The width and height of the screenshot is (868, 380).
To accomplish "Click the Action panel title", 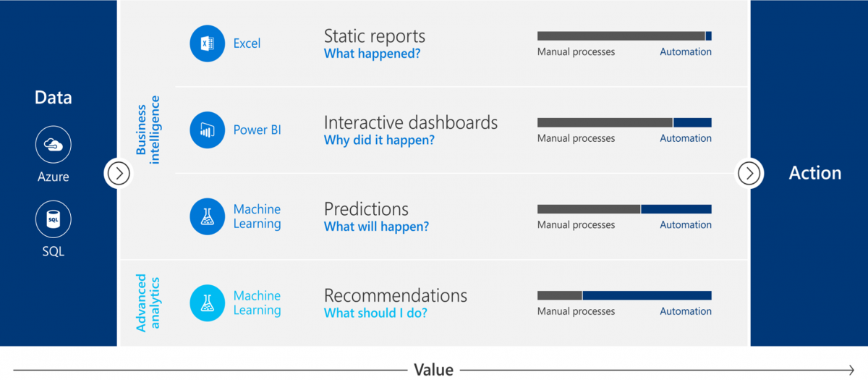I will coord(815,174).
